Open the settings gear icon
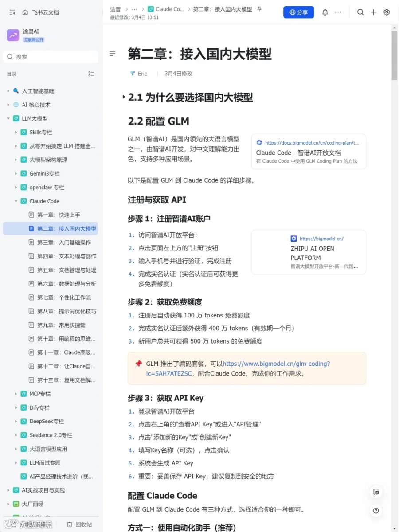This screenshot has height=532, width=399. (x=387, y=12)
